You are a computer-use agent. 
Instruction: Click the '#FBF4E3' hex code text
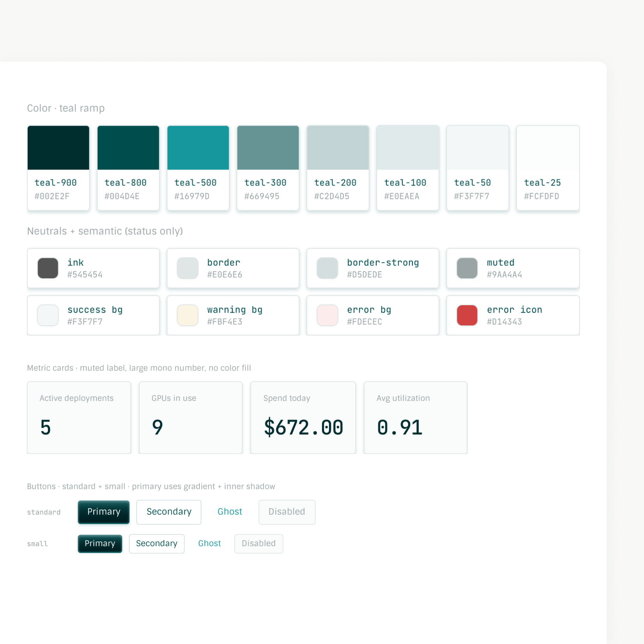coord(225,322)
